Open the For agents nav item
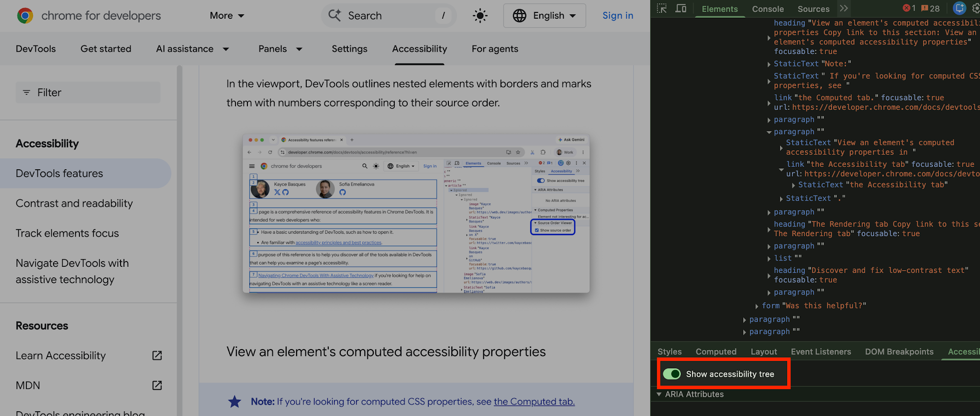 pos(495,49)
